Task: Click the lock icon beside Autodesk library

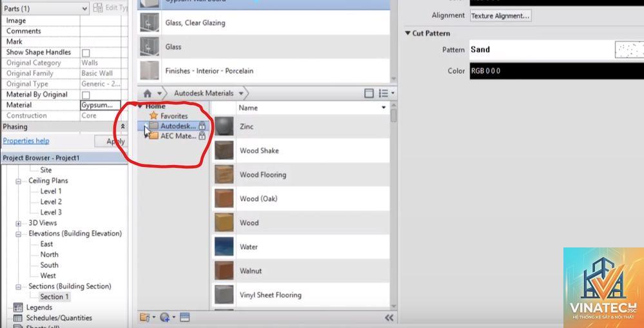Action: (202, 126)
